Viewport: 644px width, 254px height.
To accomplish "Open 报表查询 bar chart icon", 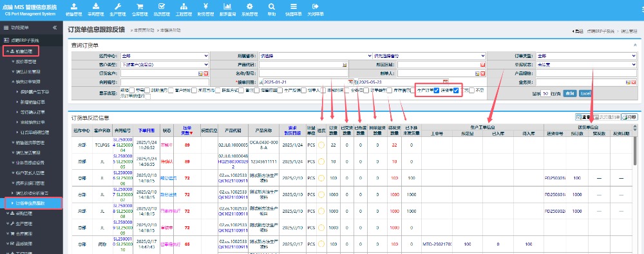I will (227, 6).
